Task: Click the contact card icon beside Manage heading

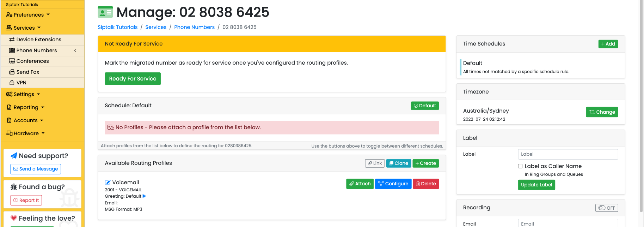Action: [105, 12]
